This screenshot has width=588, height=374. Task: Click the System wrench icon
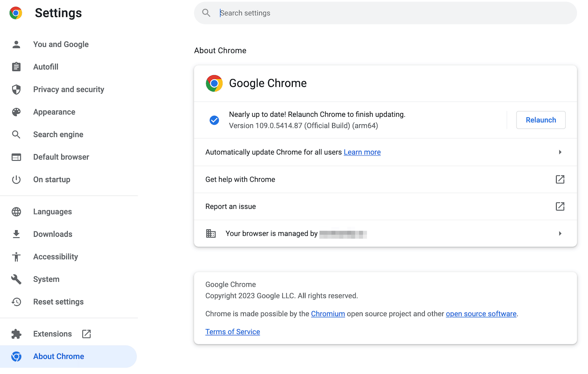(16, 279)
